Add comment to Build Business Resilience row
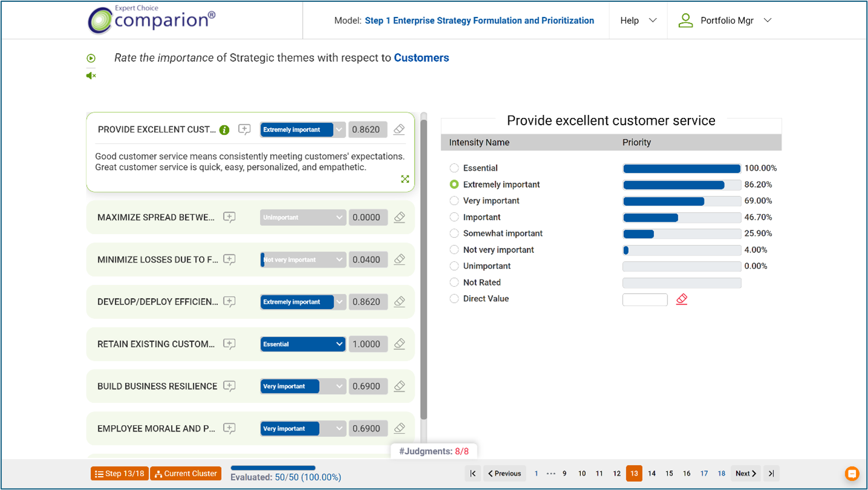 tap(229, 386)
